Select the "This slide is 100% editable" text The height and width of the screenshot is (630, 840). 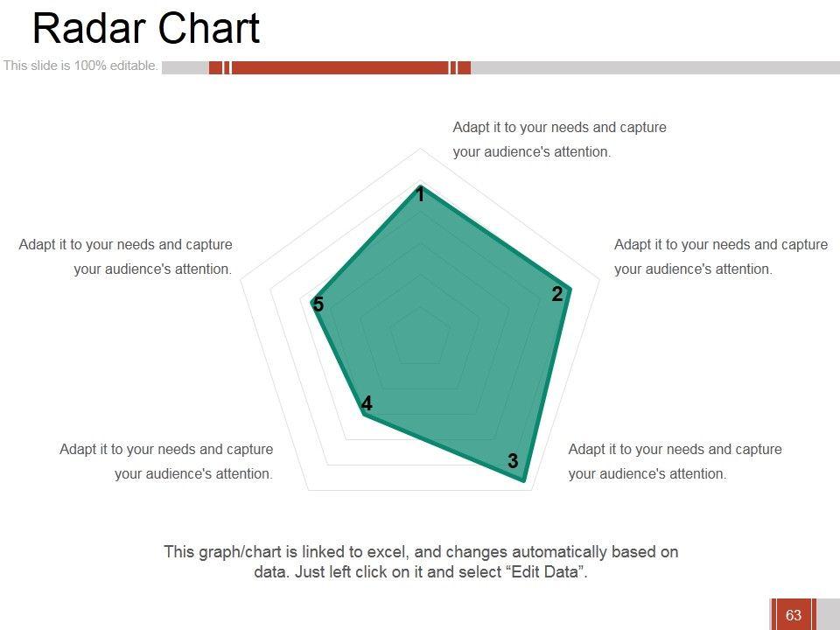(80, 66)
